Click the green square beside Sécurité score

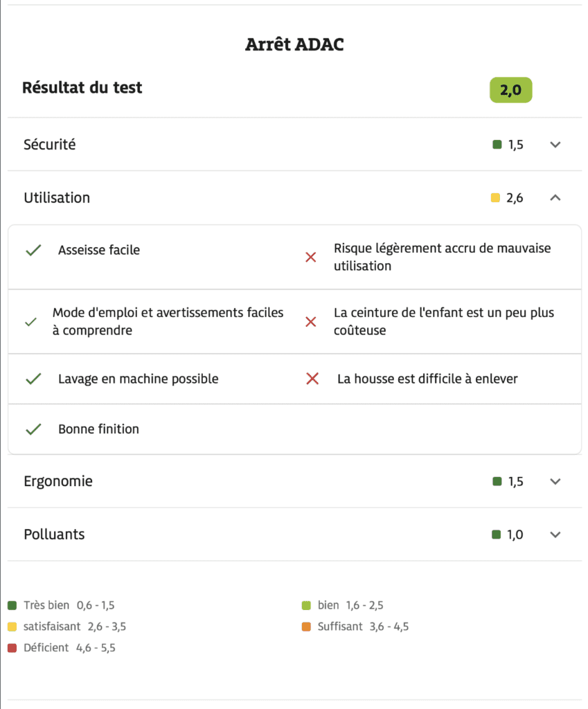(497, 145)
